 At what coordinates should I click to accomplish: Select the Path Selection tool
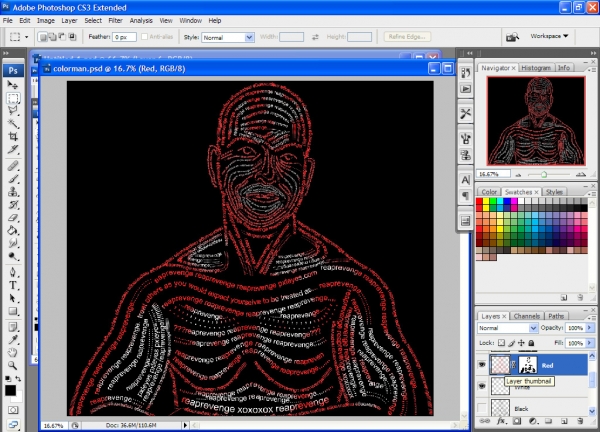[13, 298]
